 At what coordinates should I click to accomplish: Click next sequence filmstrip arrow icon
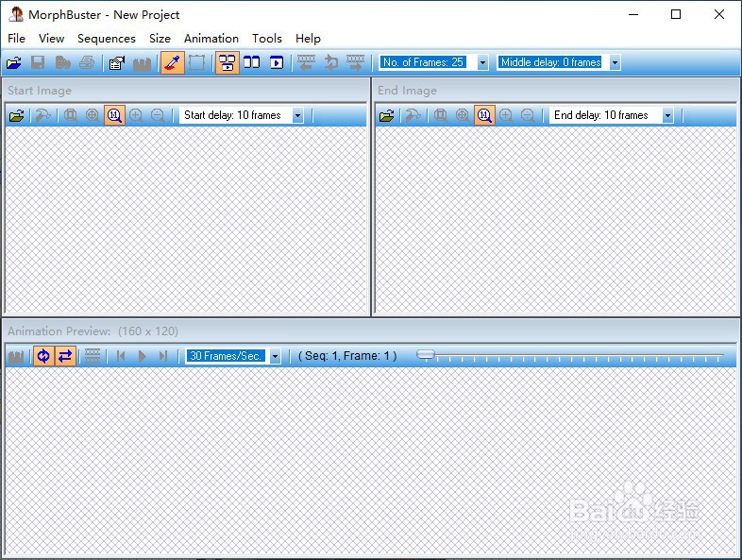tap(355, 62)
